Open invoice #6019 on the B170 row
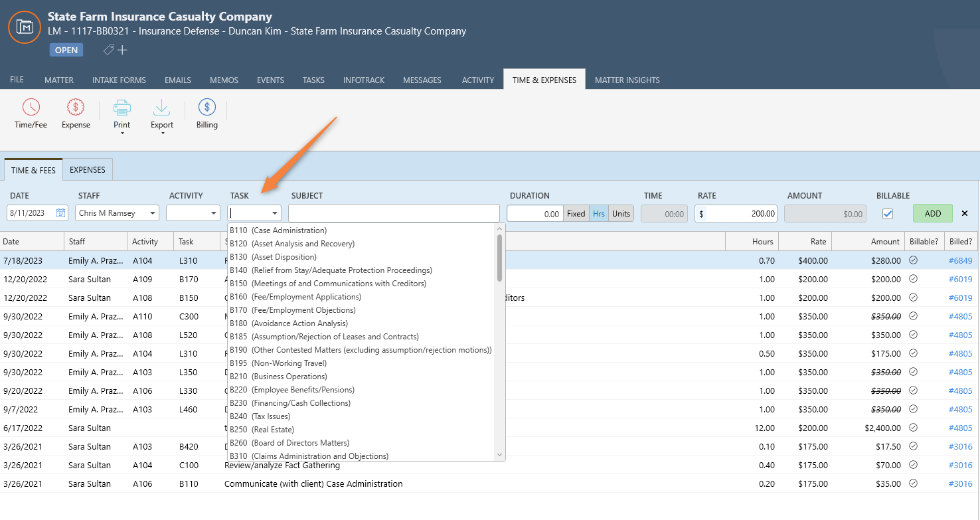 point(960,279)
